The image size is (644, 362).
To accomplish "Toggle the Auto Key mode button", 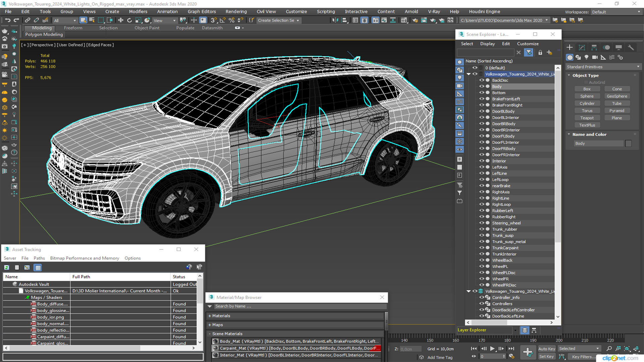I will (546, 349).
